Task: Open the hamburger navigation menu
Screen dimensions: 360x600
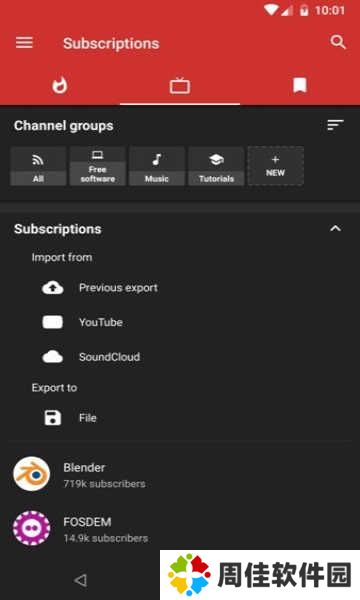Action: click(x=24, y=42)
